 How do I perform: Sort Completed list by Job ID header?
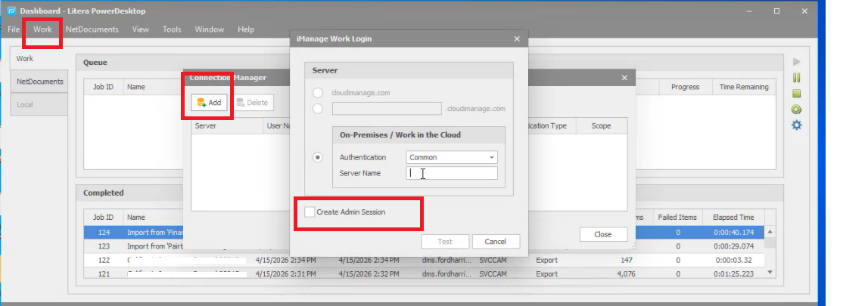[104, 217]
